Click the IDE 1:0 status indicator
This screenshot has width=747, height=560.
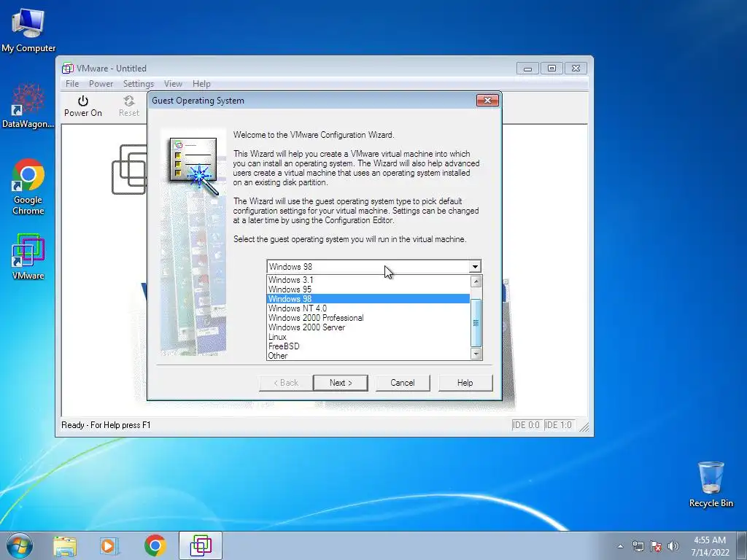(558, 425)
